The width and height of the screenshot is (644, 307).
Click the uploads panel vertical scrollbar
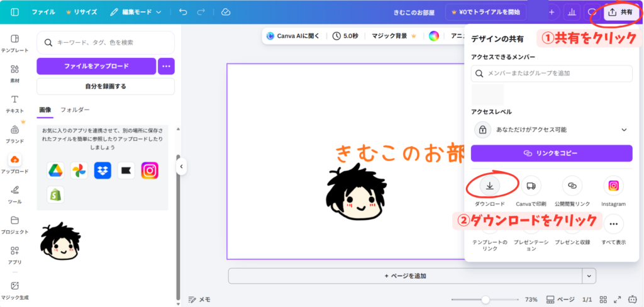point(178,226)
